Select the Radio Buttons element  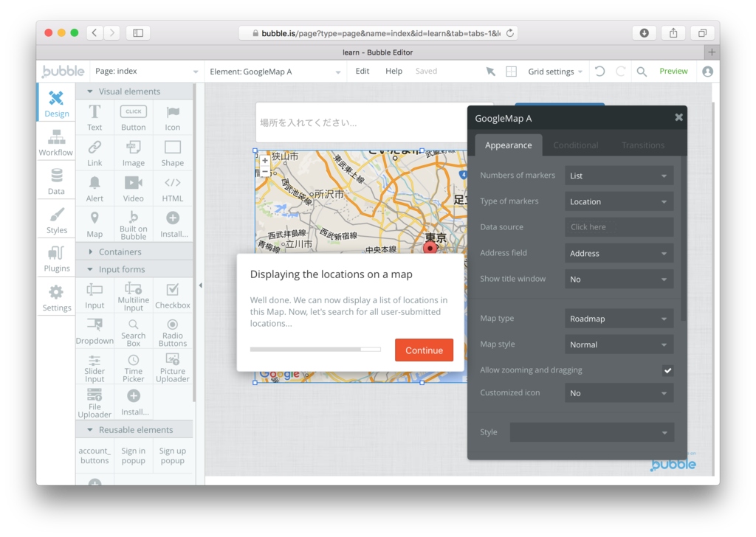pyautogui.click(x=173, y=332)
